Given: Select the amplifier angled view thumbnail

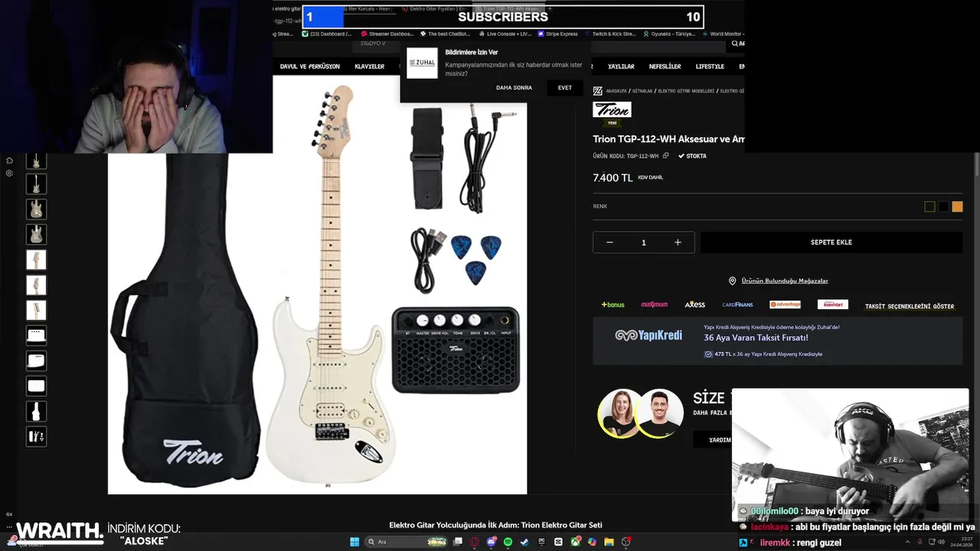Looking at the screenshot, I should (x=36, y=361).
